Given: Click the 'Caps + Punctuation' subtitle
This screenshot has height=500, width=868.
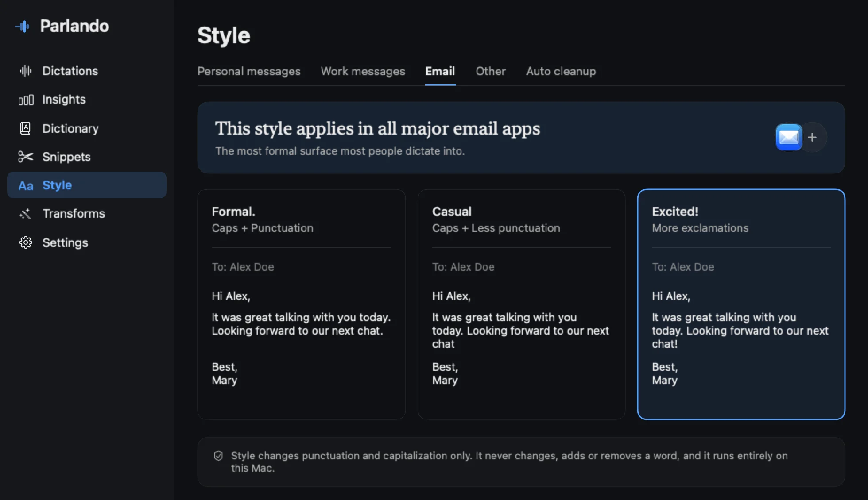Looking at the screenshot, I should (x=262, y=228).
